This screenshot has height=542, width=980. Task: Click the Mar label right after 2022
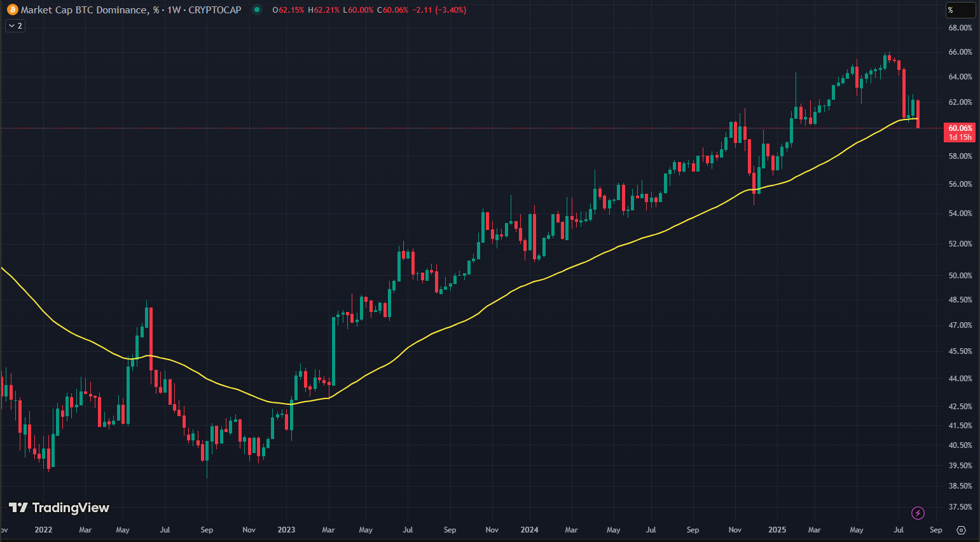coord(85,530)
